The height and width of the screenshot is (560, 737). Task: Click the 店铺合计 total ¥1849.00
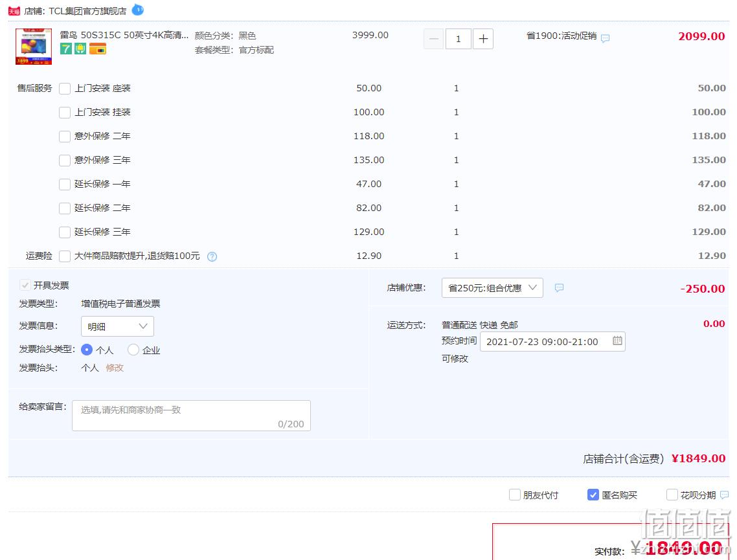[x=698, y=458]
